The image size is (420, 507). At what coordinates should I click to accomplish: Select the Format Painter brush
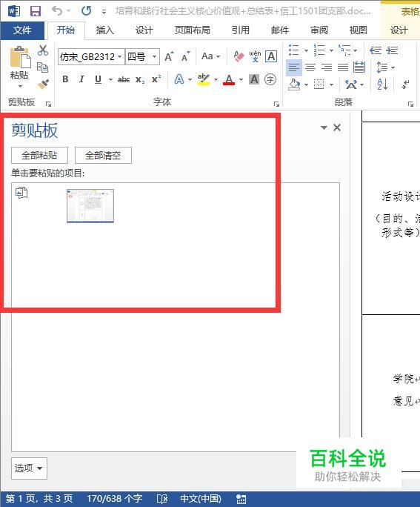pos(43,84)
